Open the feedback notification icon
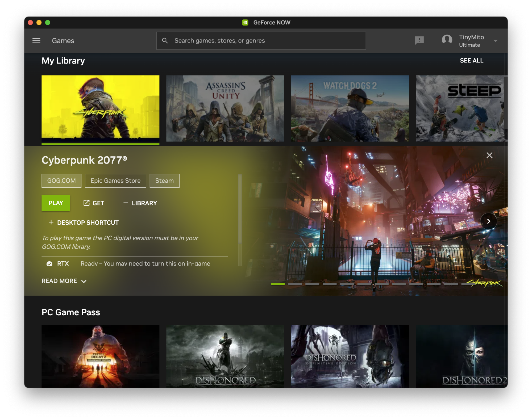 (419, 41)
